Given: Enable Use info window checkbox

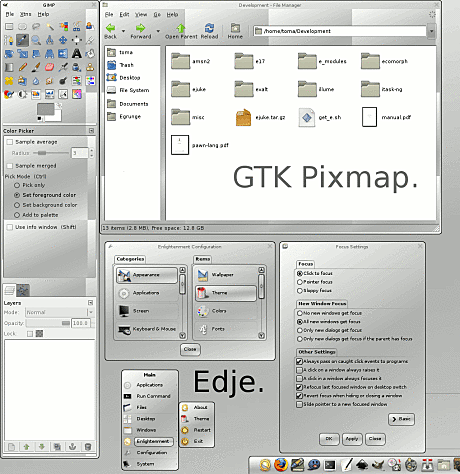Looking at the screenshot, I should (10, 227).
